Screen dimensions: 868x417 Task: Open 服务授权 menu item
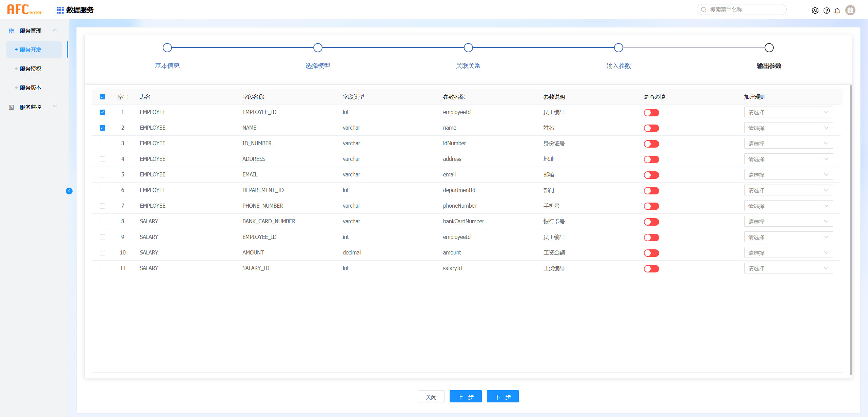click(x=31, y=69)
